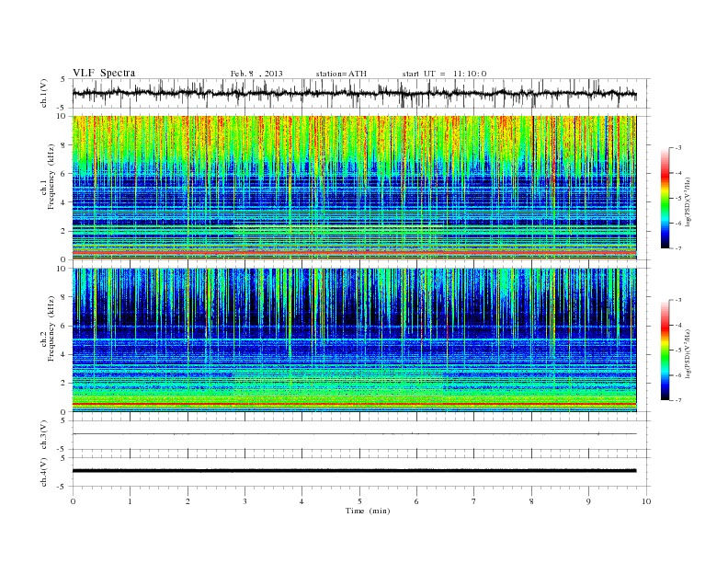Click time axis tick label "10"

[x=646, y=501]
